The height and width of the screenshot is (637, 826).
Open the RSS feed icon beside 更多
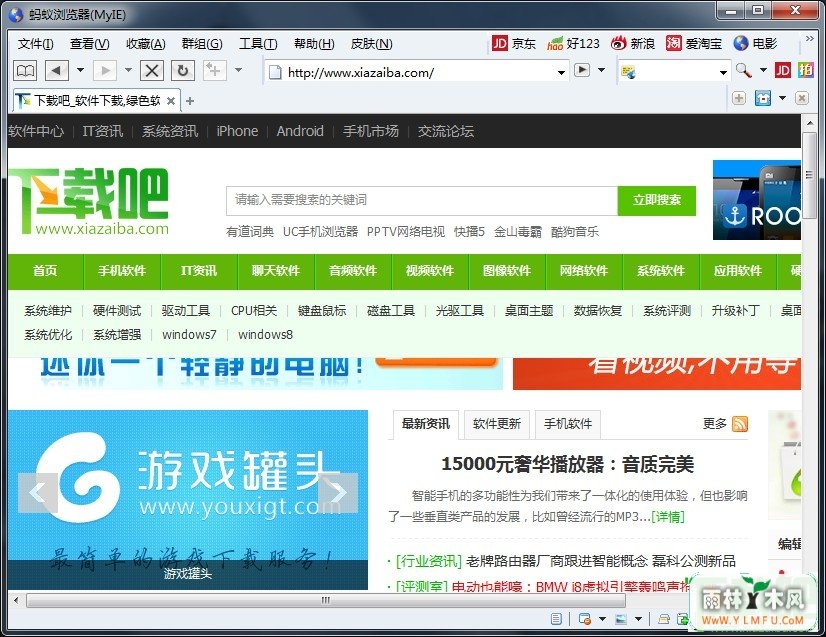click(x=740, y=424)
